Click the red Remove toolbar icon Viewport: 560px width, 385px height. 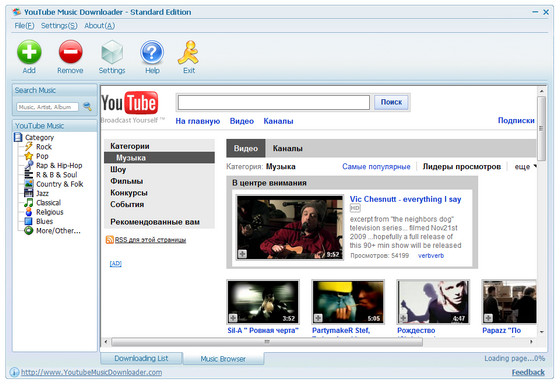click(70, 52)
